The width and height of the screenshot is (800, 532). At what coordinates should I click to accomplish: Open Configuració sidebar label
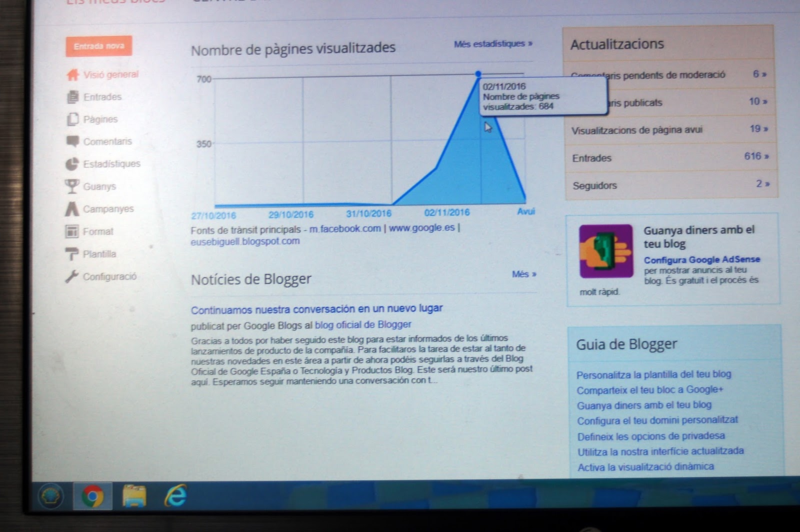109,276
